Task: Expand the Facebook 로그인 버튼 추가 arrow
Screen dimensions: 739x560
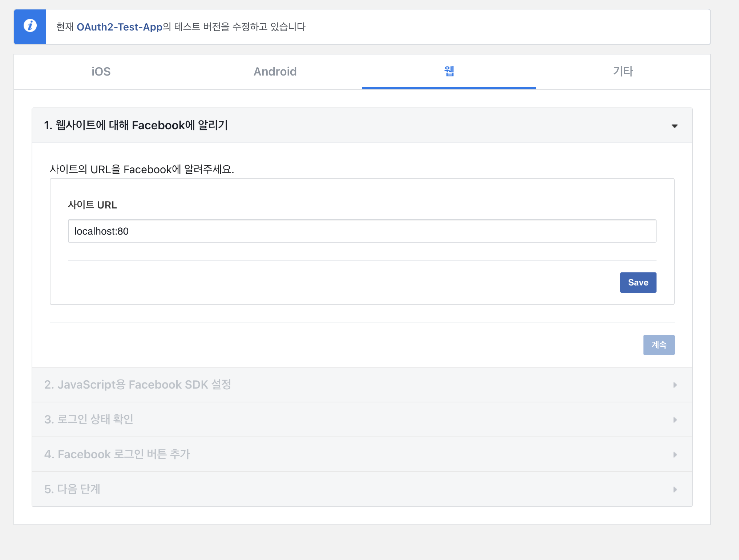Action: click(x=675, y=455)
